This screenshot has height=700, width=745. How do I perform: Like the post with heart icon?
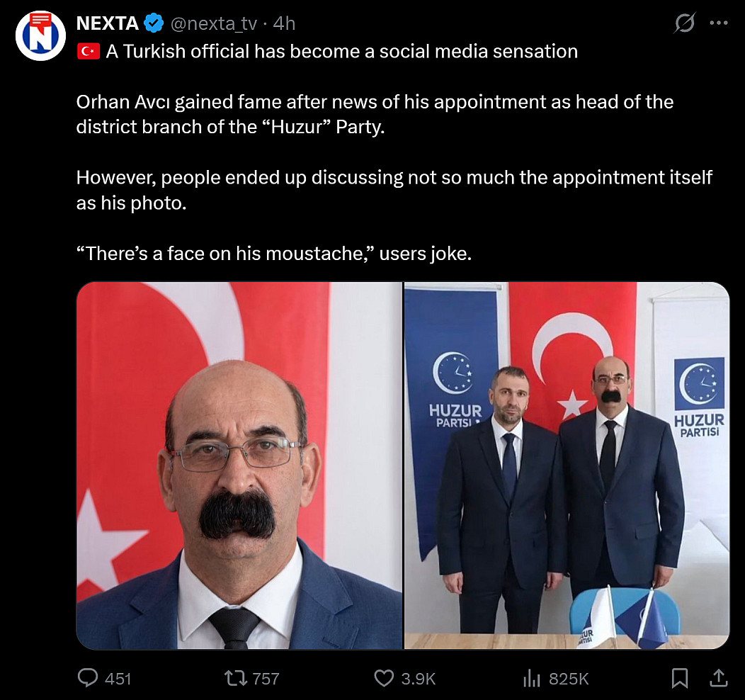pos(384,678)
